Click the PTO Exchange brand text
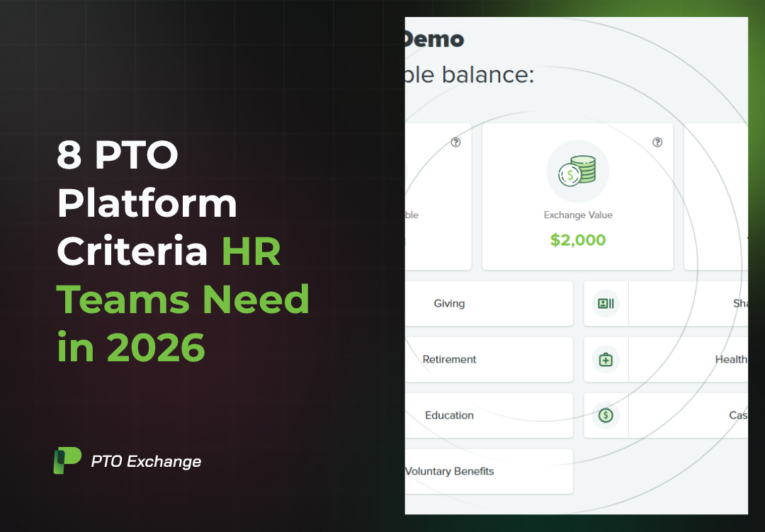The height and width of the screenshot is (532, 765). coord(146,461)
